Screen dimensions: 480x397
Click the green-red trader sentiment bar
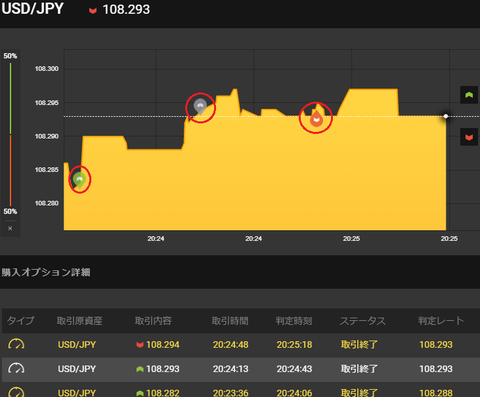tap(10, 134)
